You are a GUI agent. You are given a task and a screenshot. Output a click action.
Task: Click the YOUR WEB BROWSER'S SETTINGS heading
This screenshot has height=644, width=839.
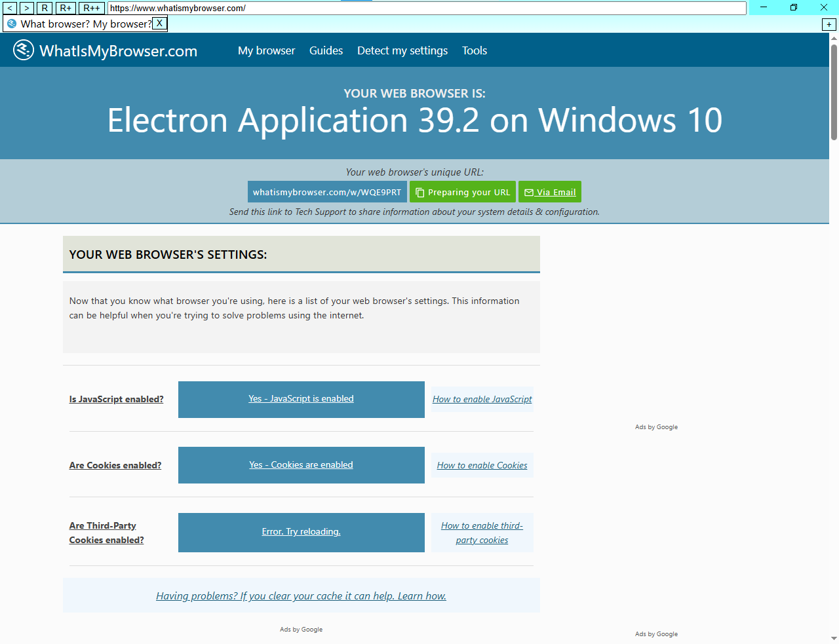[x=168, y=254]
